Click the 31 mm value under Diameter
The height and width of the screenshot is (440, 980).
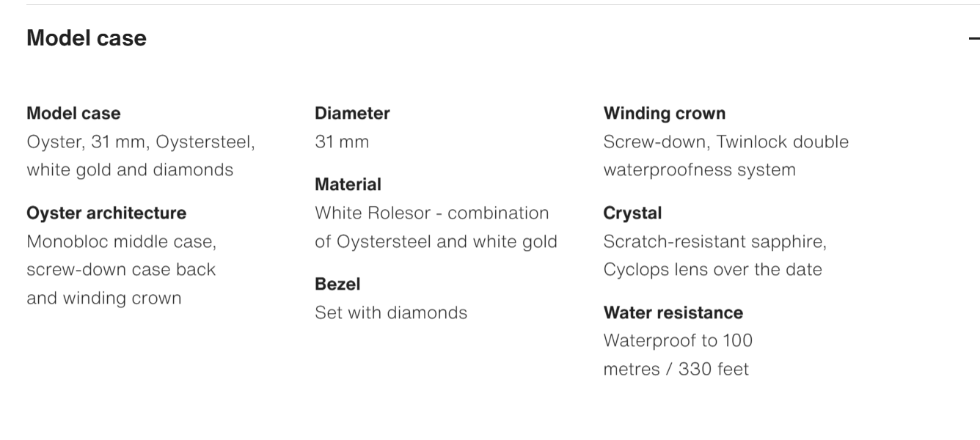pyautogui.click(x=342, y=142)
